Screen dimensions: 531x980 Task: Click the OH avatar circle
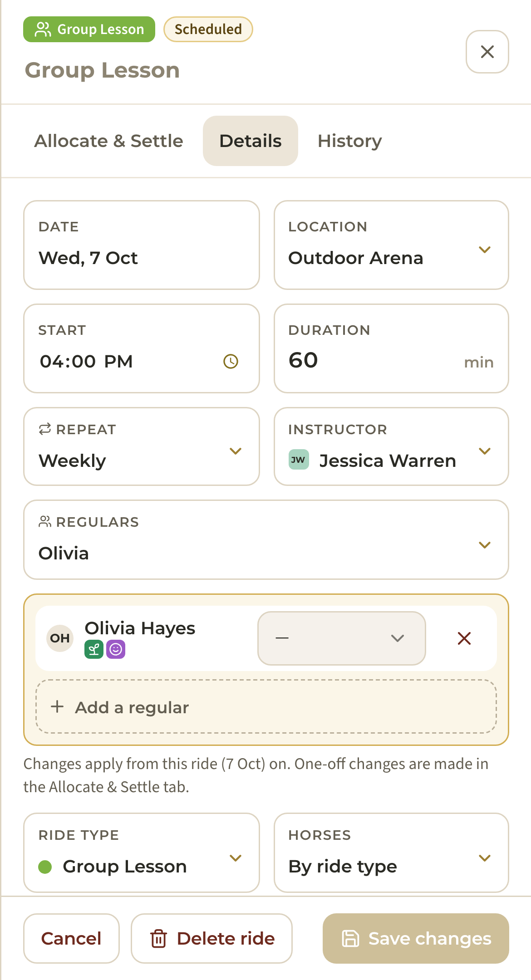[60, 638]
